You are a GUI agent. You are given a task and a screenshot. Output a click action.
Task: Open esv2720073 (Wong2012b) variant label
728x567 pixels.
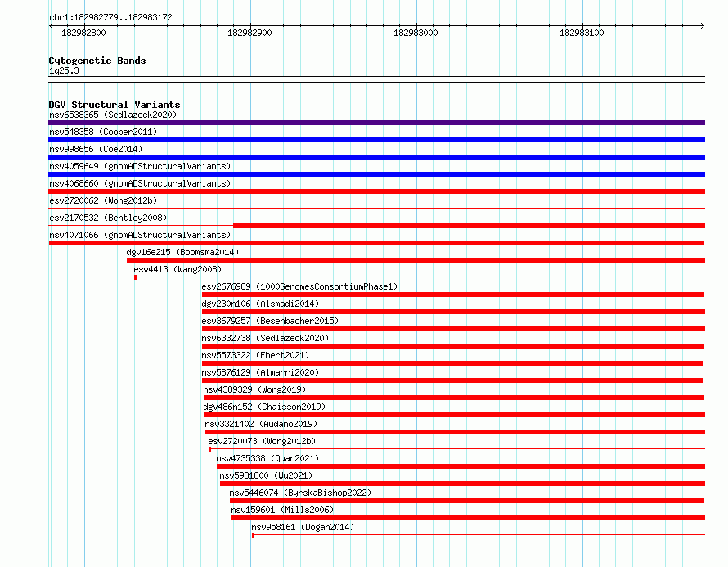(262, 441)
